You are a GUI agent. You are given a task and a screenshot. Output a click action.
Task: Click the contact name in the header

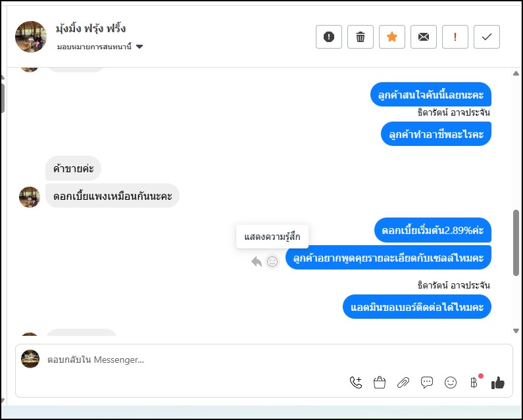pos(91,29)
